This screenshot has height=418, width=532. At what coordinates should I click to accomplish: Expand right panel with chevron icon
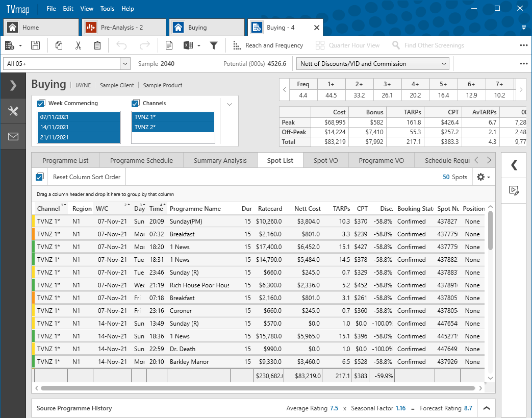pyautogui.click(x=514, y=165)
